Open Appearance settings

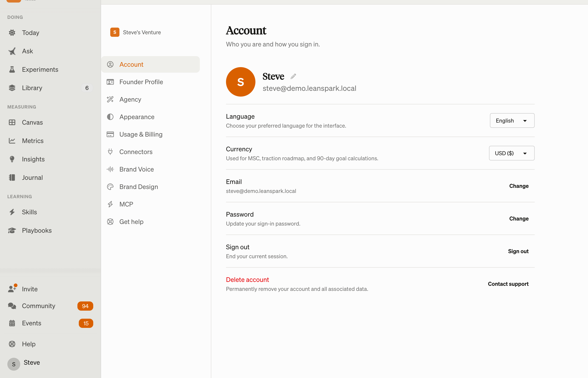(x=150, y=117)
